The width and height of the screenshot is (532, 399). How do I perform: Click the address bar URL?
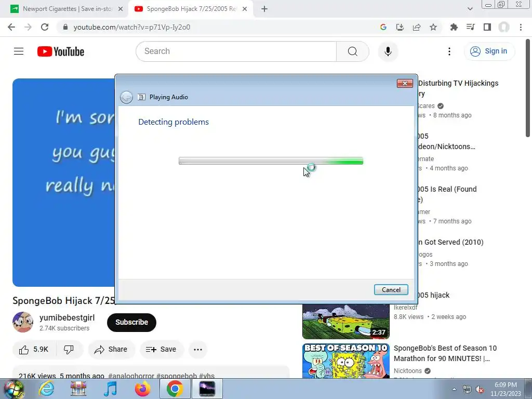[131, 27]
